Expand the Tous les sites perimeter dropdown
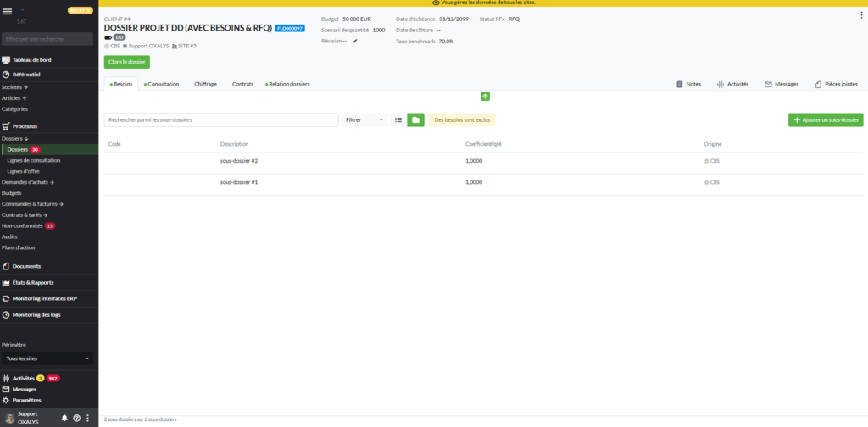 47,358
